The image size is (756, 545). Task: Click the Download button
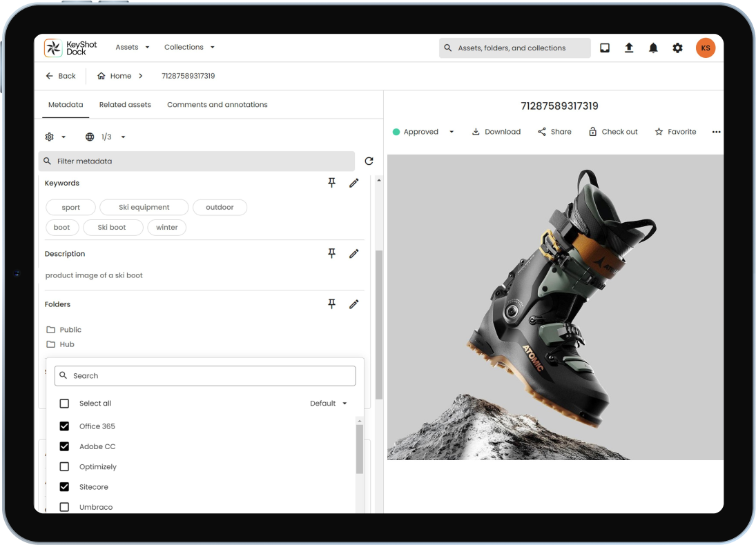pyautogui.click(x=496, y=132)
